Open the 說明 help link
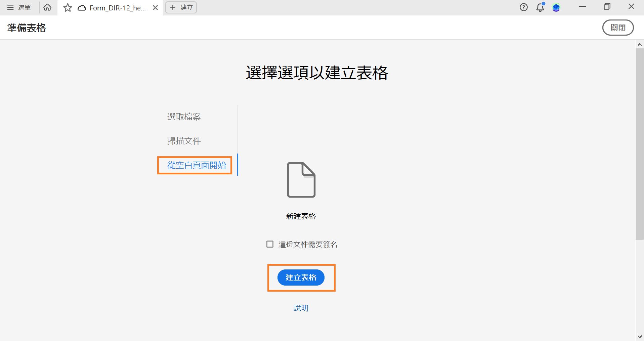644x341 pixels. click(300, 308)
